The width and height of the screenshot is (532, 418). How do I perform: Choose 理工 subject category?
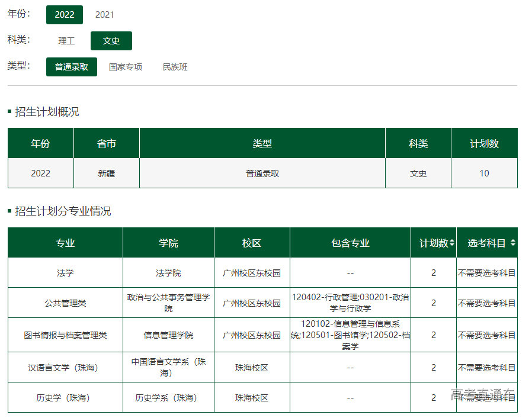click(66, 41)
